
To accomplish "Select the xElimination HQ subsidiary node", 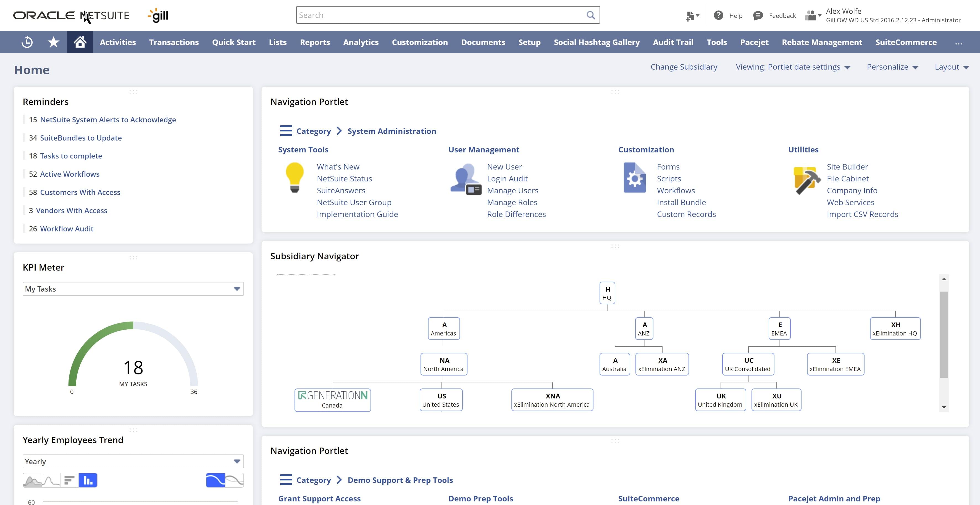I will (895, 329).
